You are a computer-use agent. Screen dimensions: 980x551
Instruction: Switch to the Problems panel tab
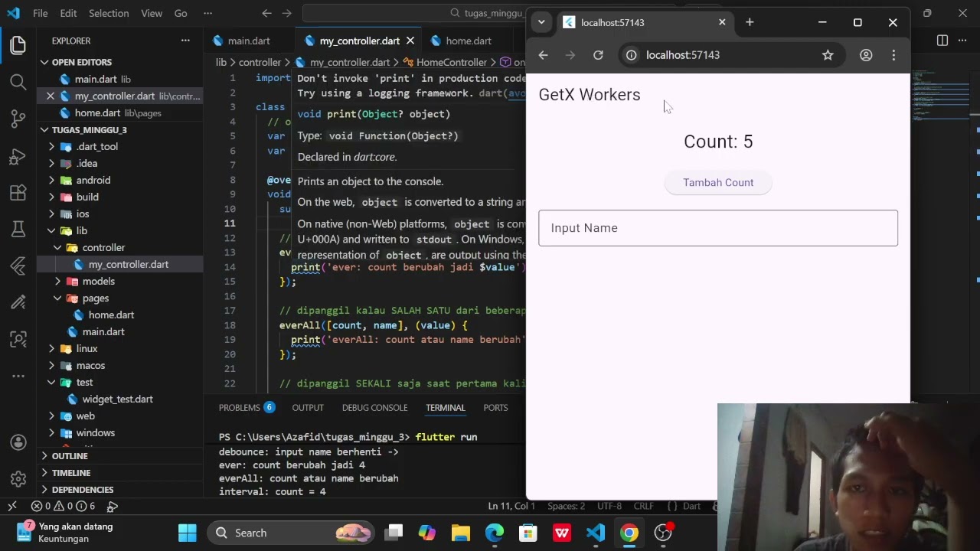(247, 408)
